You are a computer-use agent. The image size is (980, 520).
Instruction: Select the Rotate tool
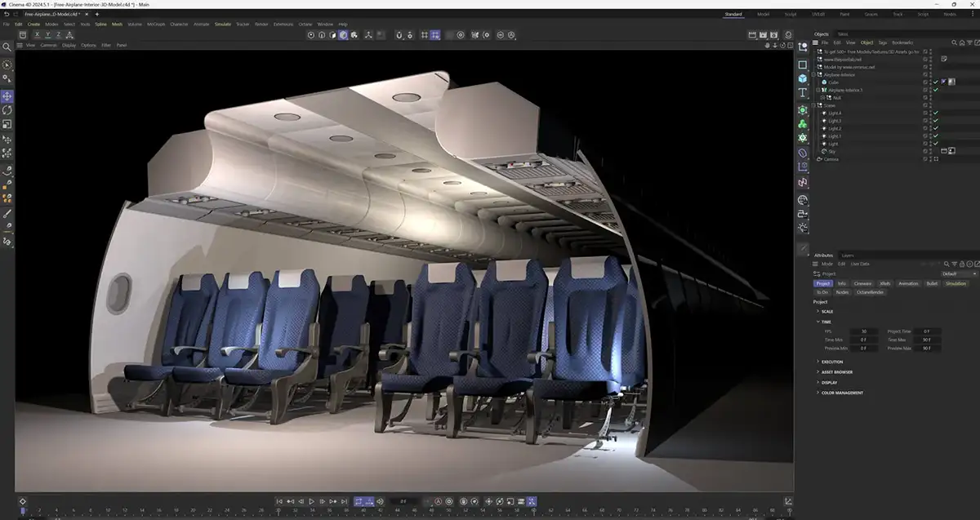(x=7, y=110)
